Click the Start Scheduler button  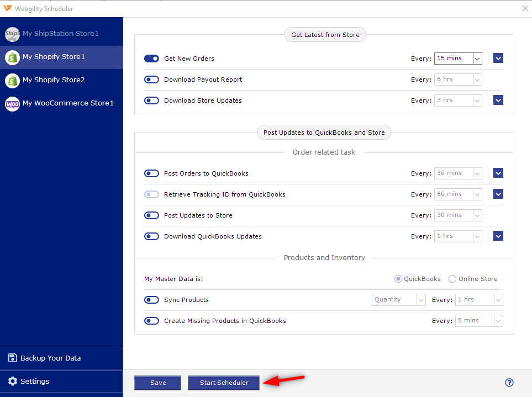[x=224, y=383]
